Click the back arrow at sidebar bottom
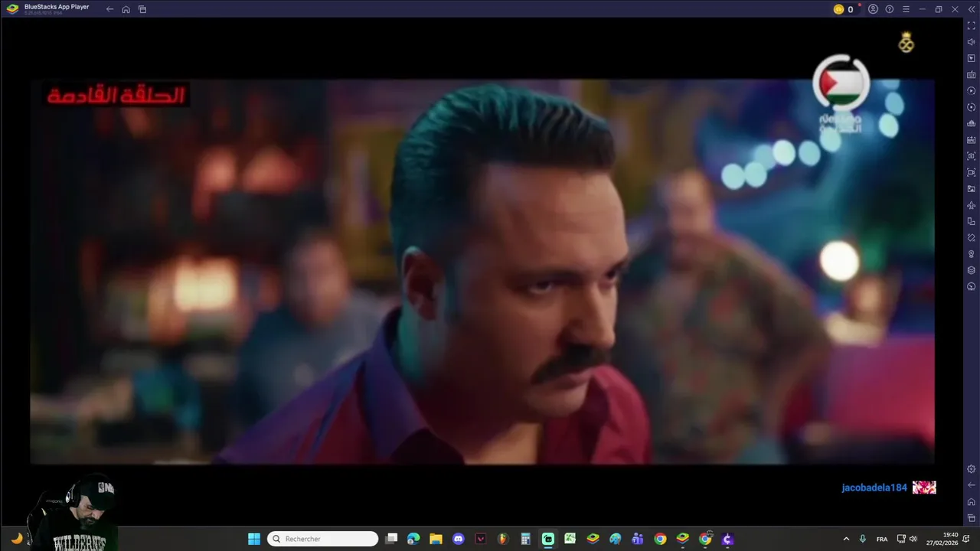 pos(971,485)
